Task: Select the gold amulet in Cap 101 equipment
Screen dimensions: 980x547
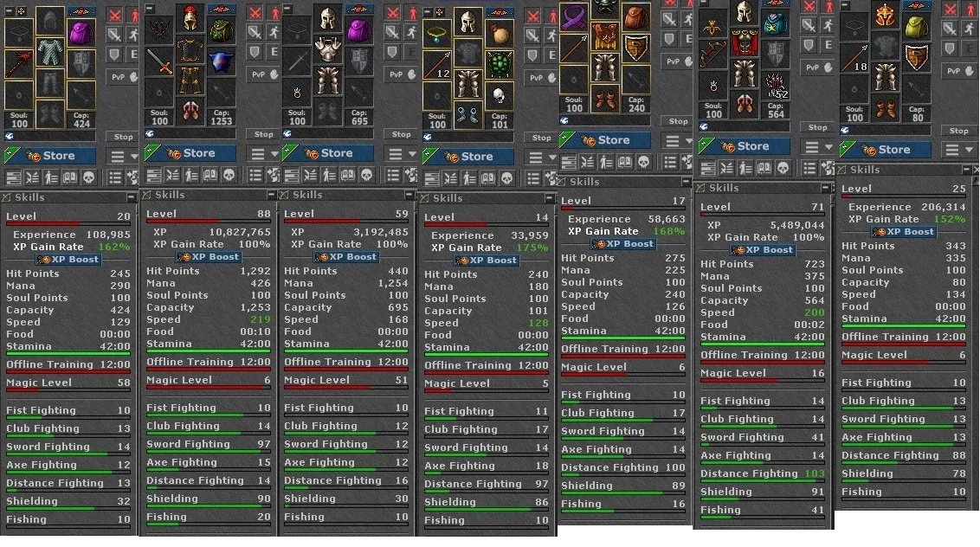Action: coord(437,34)
